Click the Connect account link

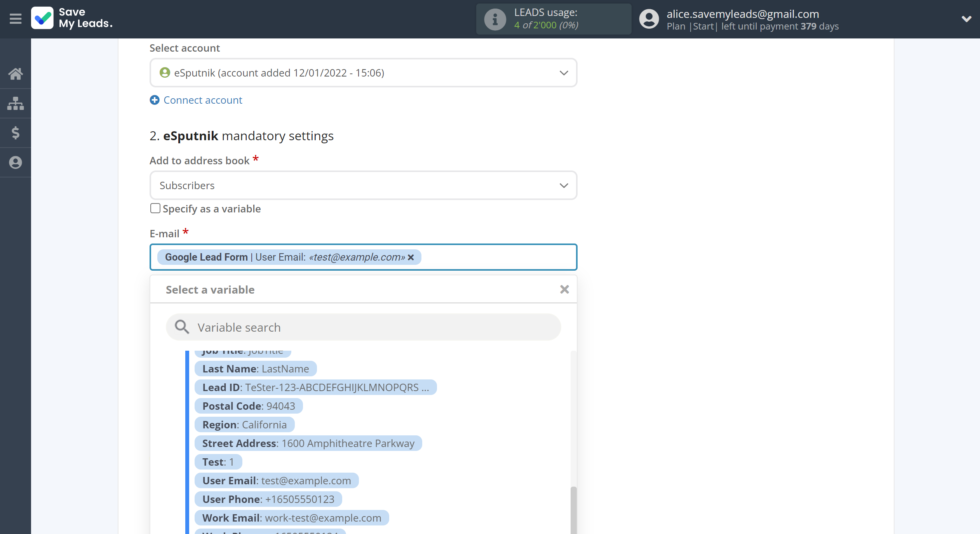click(203, 100)
